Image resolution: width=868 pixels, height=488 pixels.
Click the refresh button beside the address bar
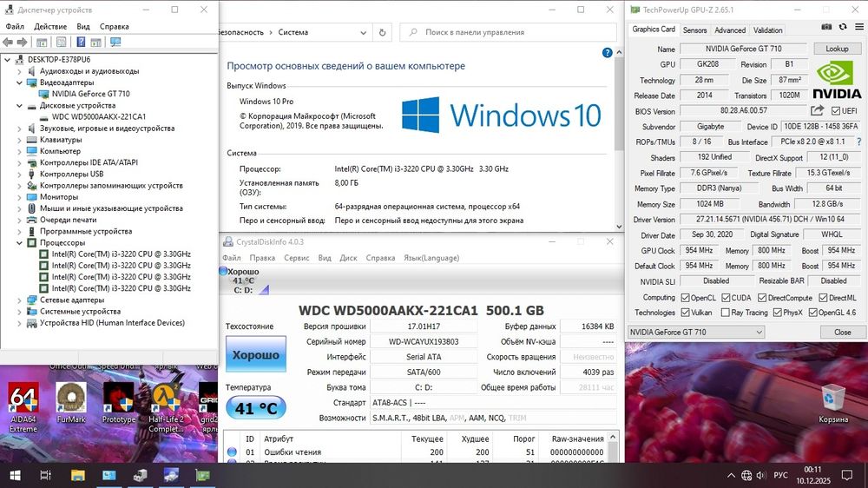(382, 32)
